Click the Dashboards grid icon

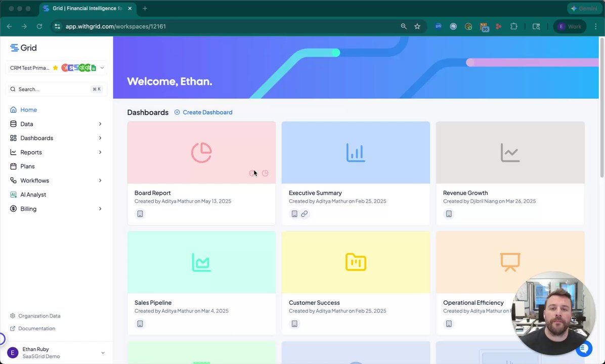pyautogui.click(x=14, y=138)
